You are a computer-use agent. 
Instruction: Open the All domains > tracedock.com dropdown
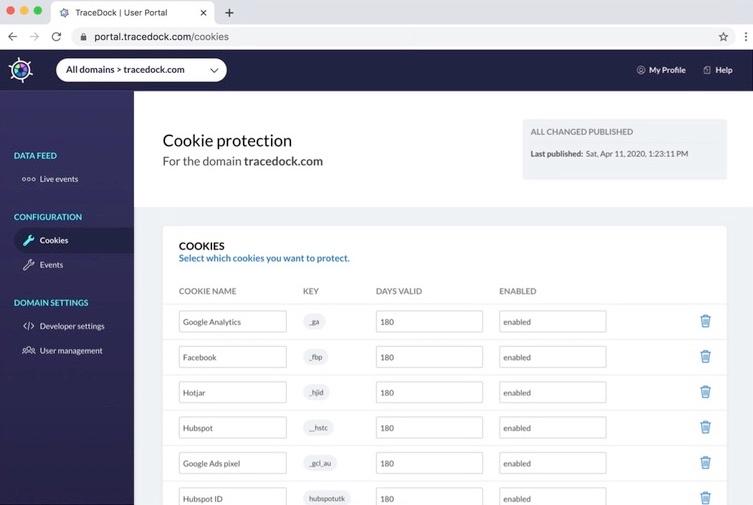click(141, 70)
